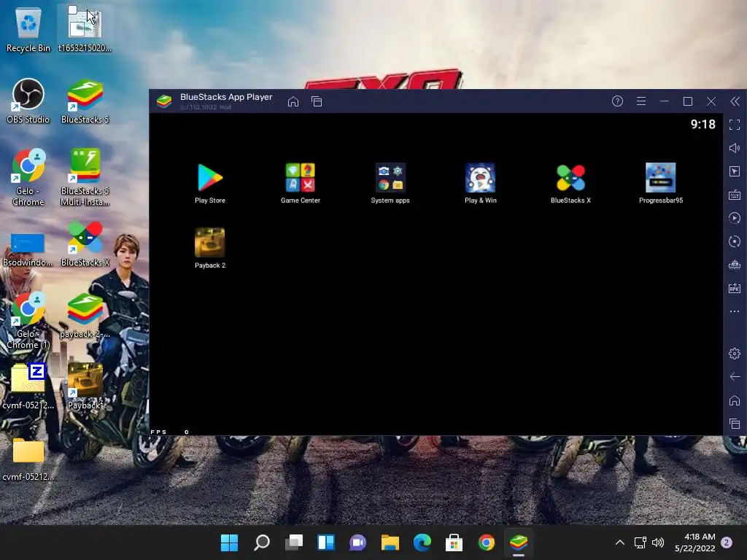Open Task View on the taskbar
This screenshot has height=560, width=747.
point(294,542)
